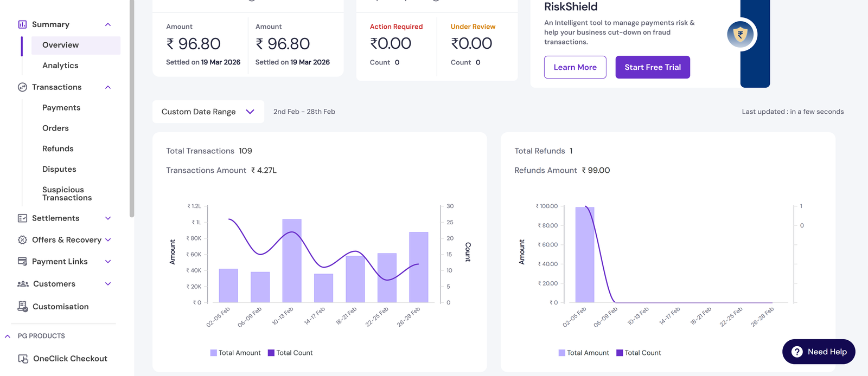This screenshot has height=376, width=868.
Task: Expand the Offers & Recovery chevron
Action: 108,240
